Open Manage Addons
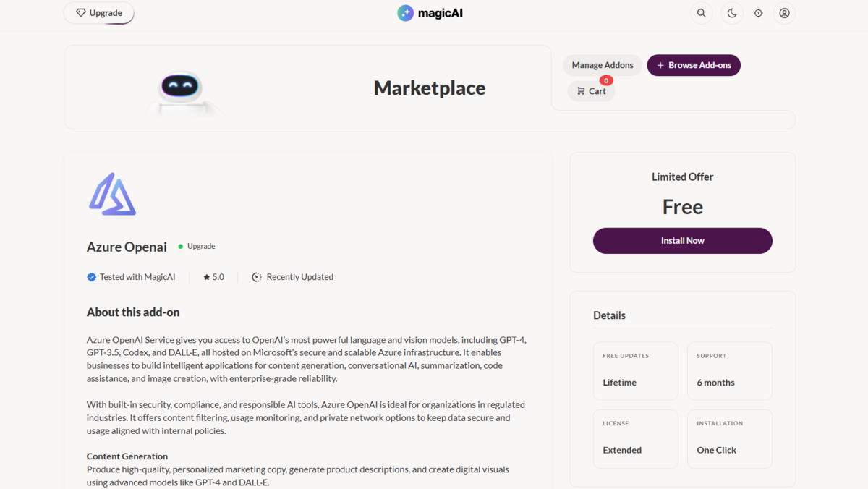Screen dimensions: 868x489 (x=603, y=65)
